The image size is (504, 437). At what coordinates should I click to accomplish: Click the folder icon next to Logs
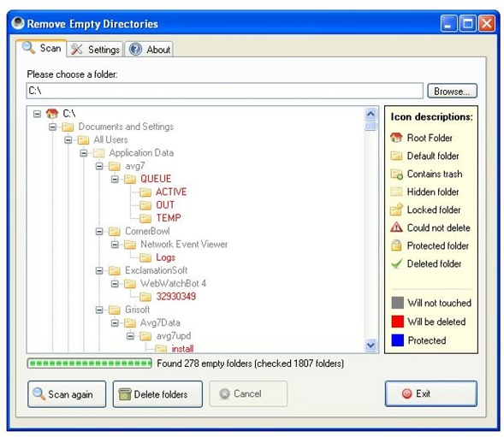click(145, 257)
